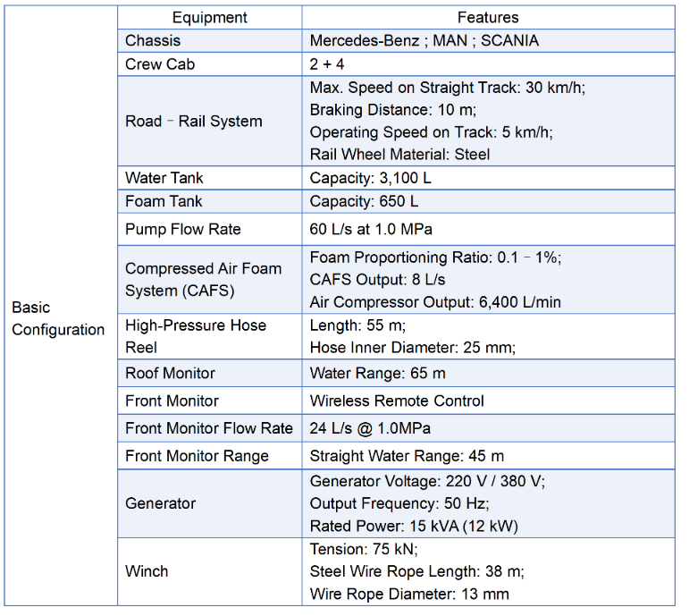Image resolution: width=689 pixels, height=616 pixels.
Task: Click the Wireless Remote Control cell
Action: 488,401
